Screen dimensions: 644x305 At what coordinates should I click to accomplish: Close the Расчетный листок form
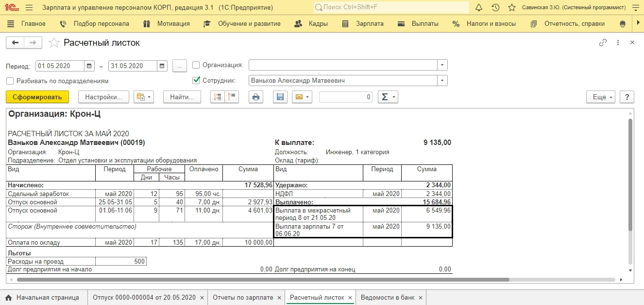(x=632, y=43)
